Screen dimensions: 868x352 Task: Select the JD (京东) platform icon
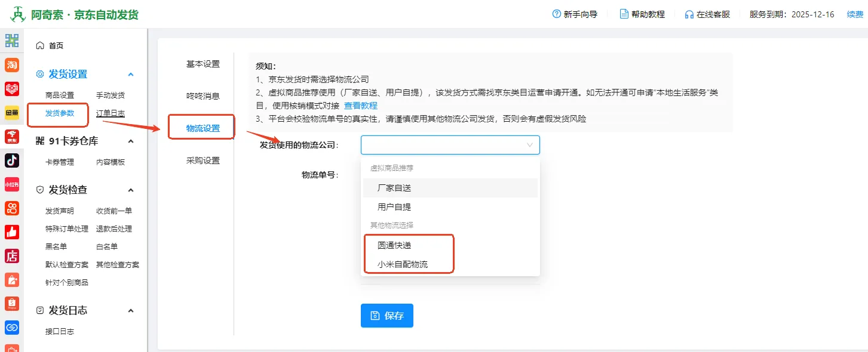(12, 137)
